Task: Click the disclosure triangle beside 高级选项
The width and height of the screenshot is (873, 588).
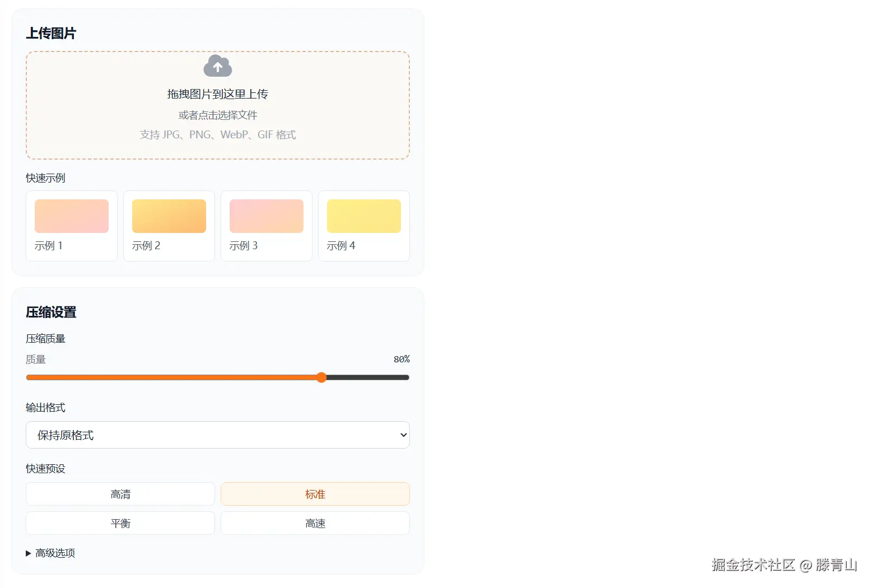Action: coord(29,553)
